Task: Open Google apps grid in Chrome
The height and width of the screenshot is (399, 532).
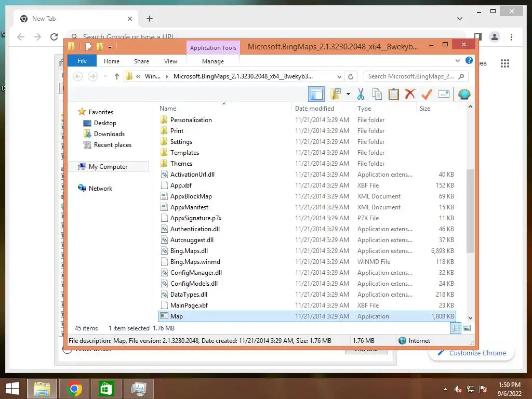Action: 505,63
